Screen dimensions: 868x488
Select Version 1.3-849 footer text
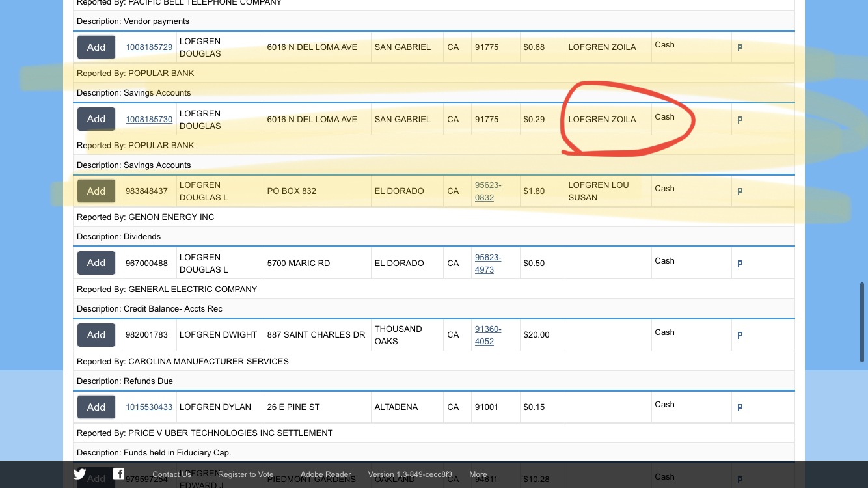coord(410,474)
